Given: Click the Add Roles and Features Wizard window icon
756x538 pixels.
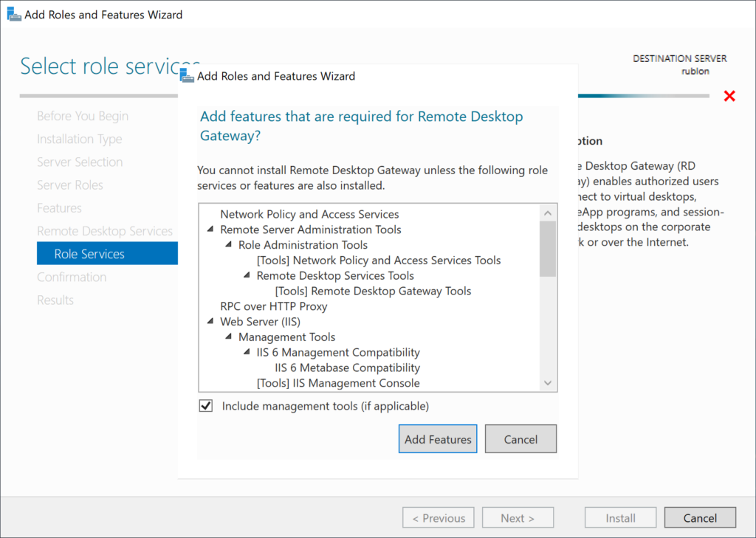Looking at the screenshot, I should pos(13,13).
